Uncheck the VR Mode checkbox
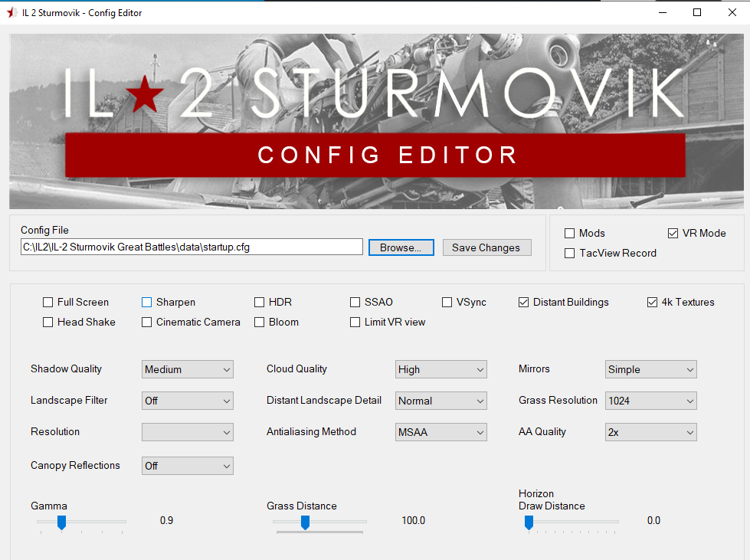Viewport: 750px width, 560px height. click(x=673, y=234)
